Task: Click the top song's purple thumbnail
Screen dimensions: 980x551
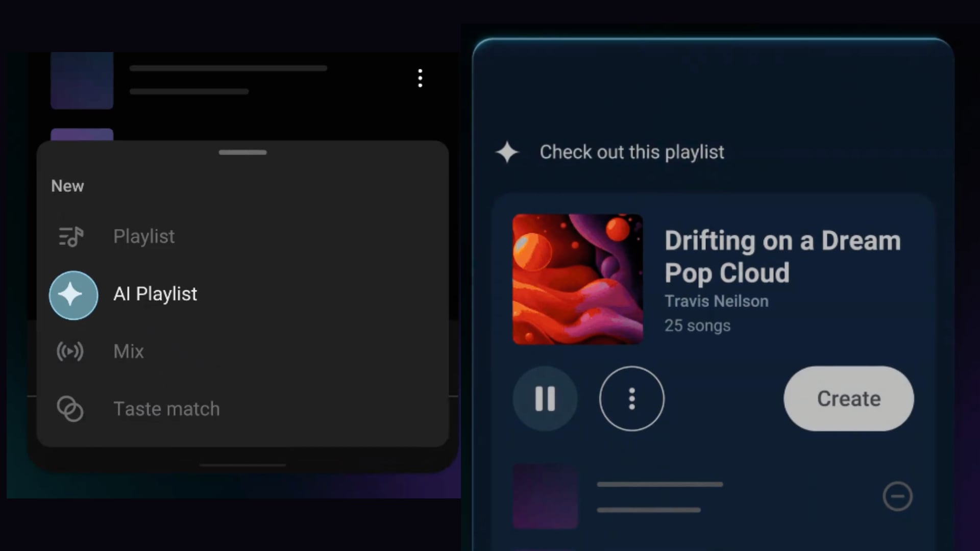Action: pos(82,81)
